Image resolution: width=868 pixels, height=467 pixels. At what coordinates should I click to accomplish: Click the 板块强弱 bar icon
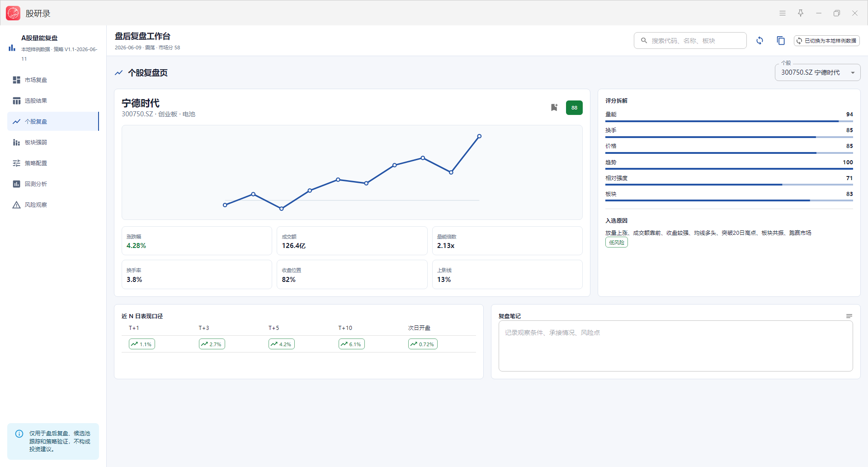pos(17,143)
